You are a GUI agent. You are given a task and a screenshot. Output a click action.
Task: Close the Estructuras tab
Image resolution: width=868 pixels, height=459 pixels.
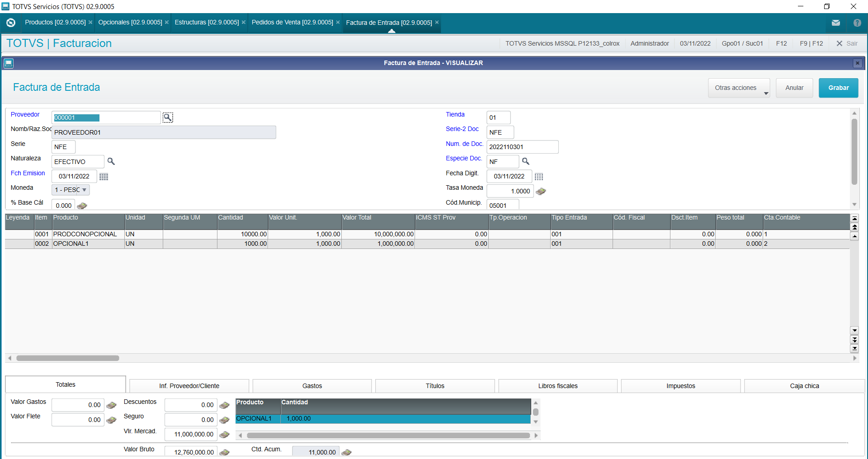coord(244,23)
